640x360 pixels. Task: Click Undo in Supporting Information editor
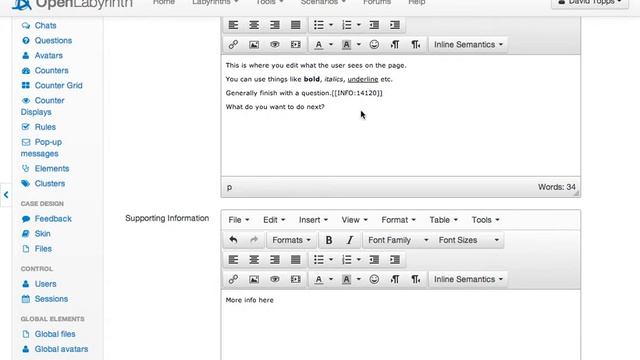tap(233, 240)
